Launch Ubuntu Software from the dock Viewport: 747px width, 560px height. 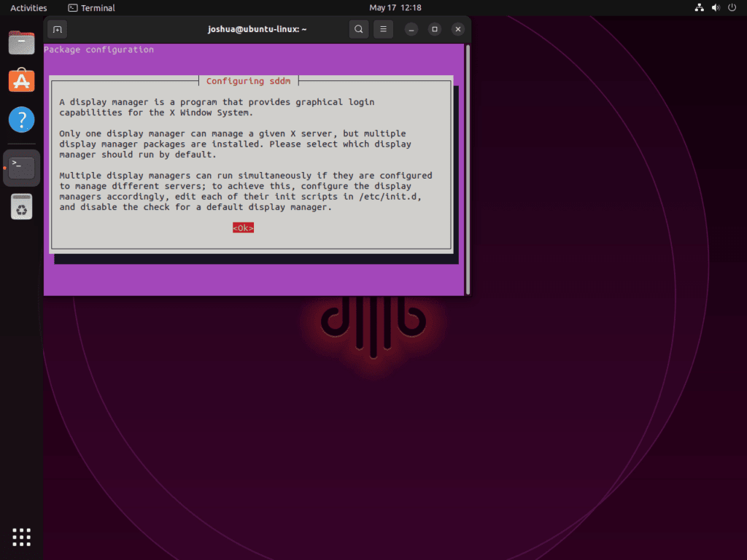click(21, 80)
